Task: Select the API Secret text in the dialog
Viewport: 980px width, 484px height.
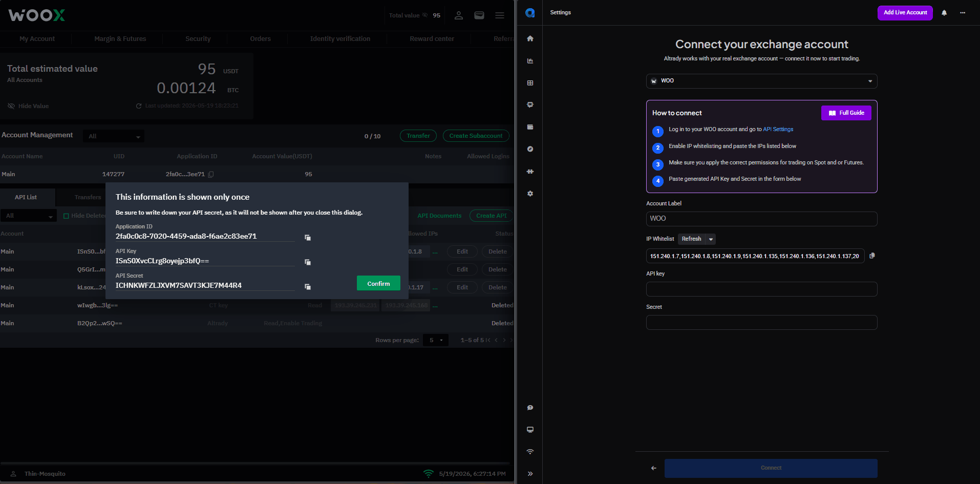Action: (x=179, y=286)
